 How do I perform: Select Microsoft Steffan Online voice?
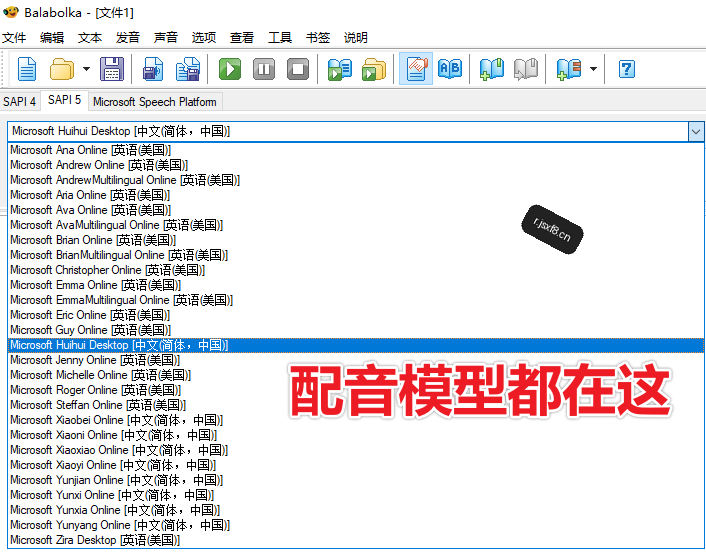(356, 405)
